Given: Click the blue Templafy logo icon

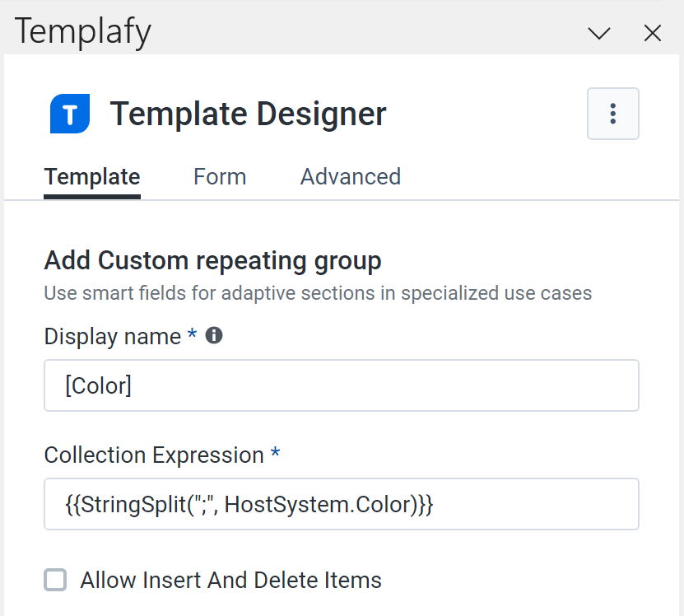Looking at the screenshot, I should pos(69,114).
